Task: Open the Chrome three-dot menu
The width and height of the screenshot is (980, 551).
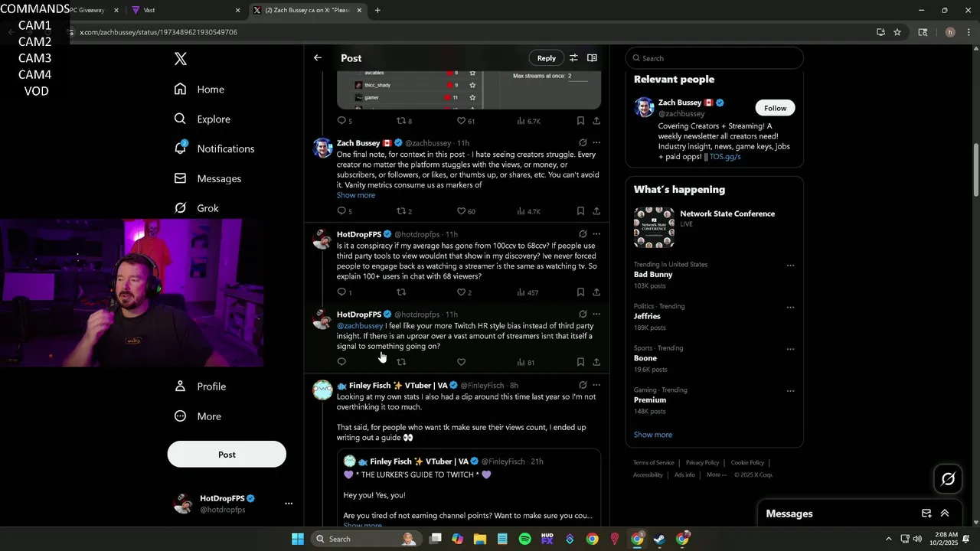Action: coord(969,32)
